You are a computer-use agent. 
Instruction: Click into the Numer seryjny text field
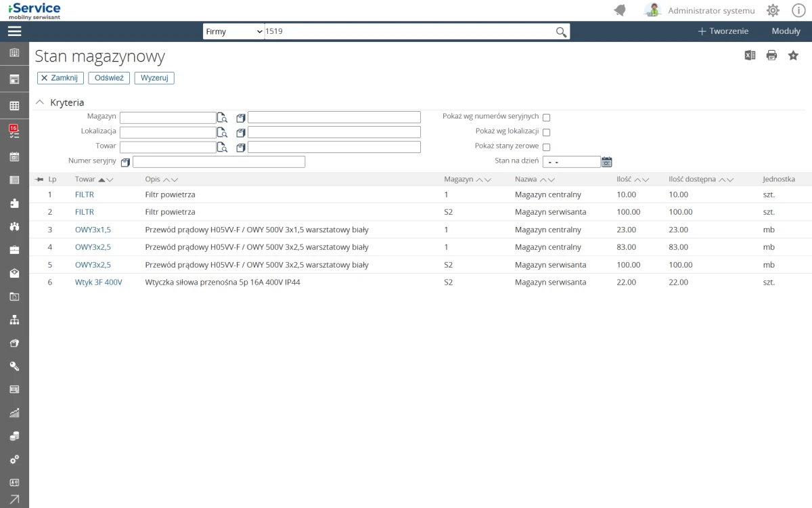(219, 162)
